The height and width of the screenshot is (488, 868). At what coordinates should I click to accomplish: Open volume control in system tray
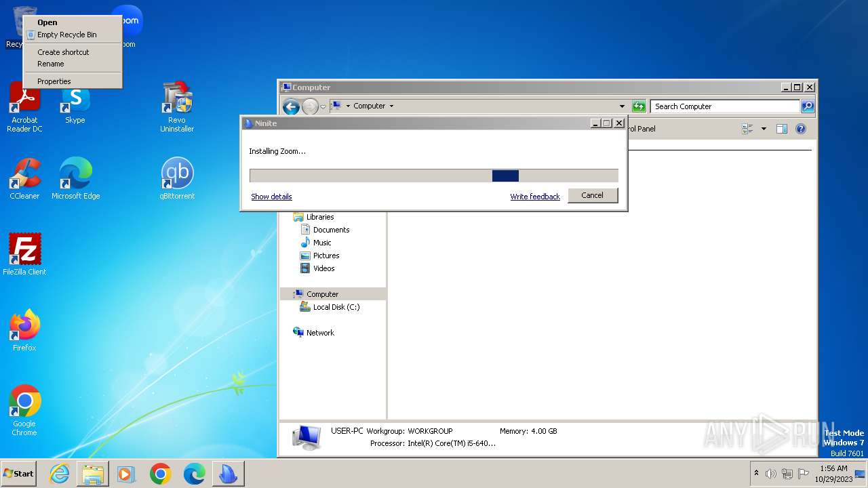(771, 474)
